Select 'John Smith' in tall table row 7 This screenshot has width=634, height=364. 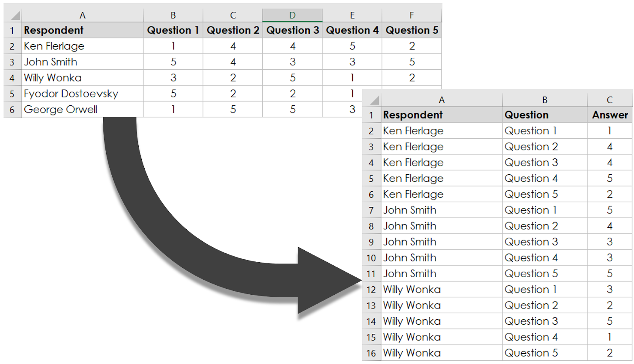442,210
